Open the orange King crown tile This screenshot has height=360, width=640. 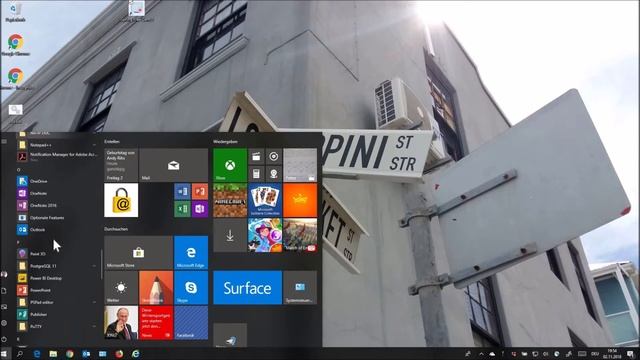point(300,200)
